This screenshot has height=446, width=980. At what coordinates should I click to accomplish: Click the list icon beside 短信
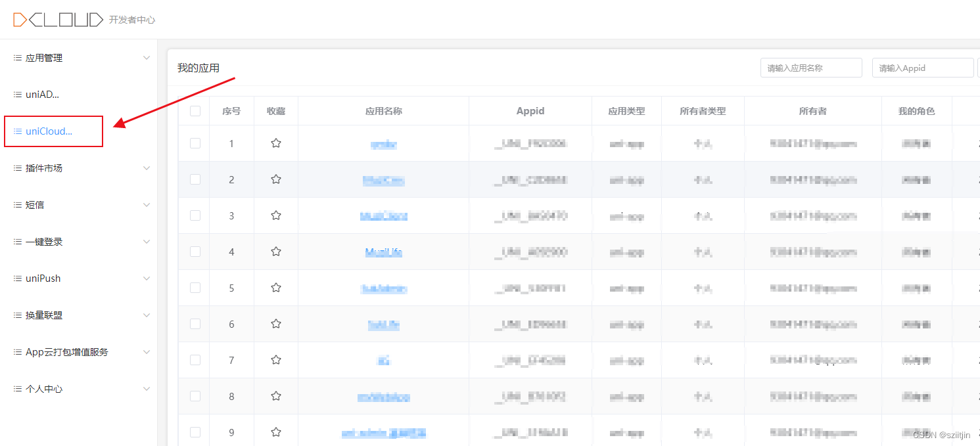tap(18, 205)
